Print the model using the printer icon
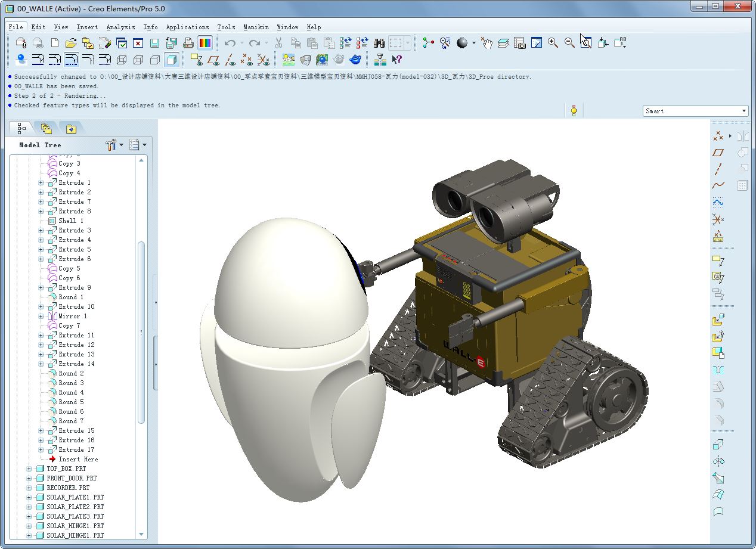 (188, 43)
